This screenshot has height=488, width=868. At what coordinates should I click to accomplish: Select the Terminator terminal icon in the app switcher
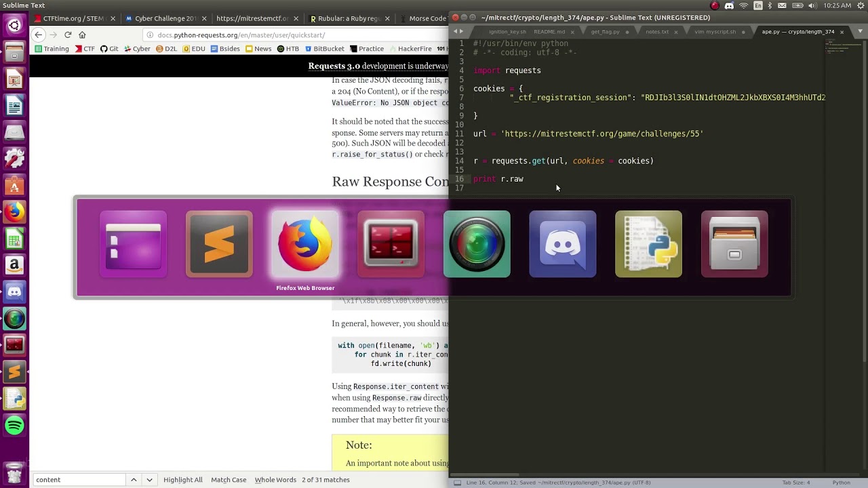click(x=391, y=244)
